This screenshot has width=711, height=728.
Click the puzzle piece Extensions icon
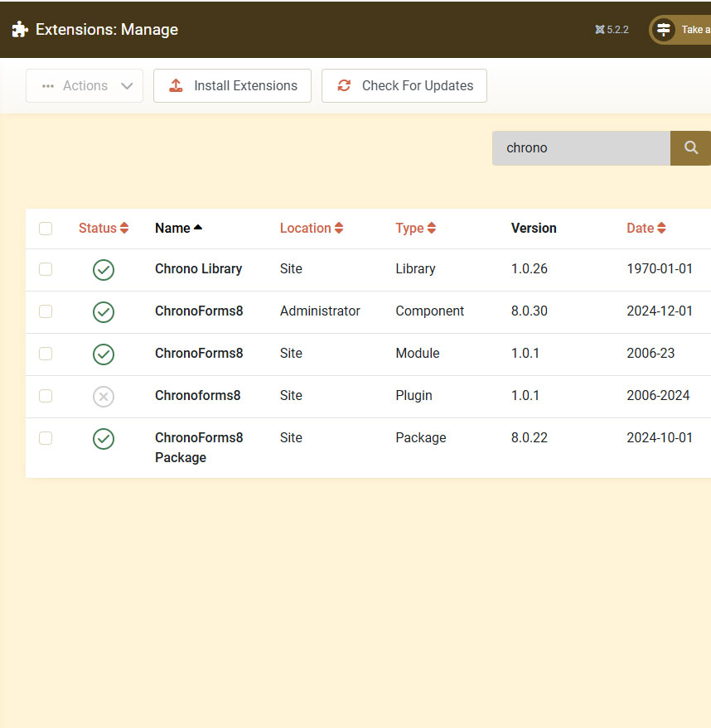pyautogui.click(x=20, y=30)
